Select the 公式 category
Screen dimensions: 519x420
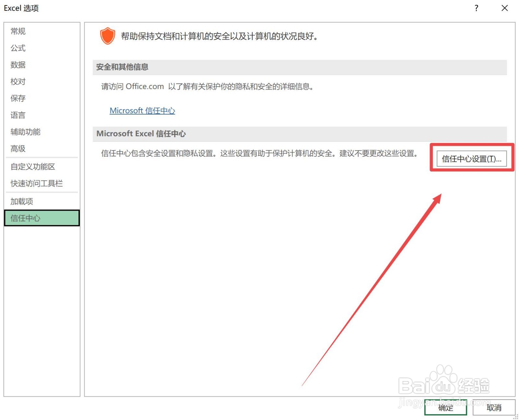42,48
